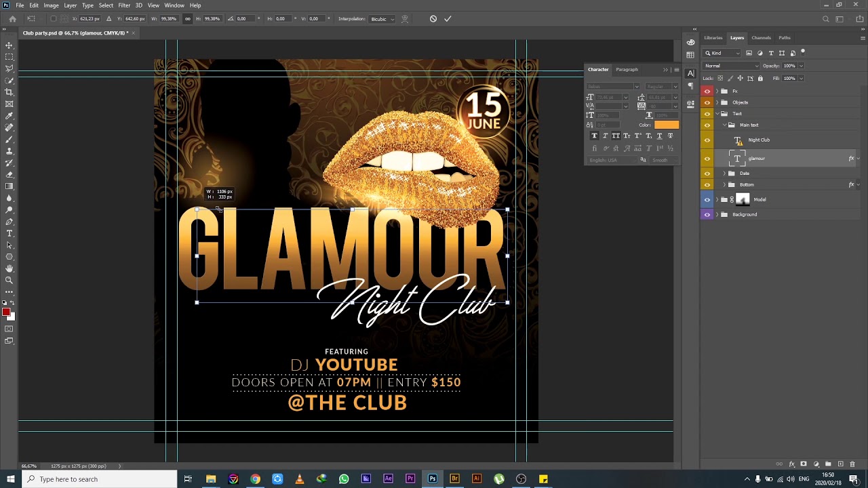The height and width of the screenshot is (488, 868).
Task: Switch to the Paths tab
Action: click(785, 38)
